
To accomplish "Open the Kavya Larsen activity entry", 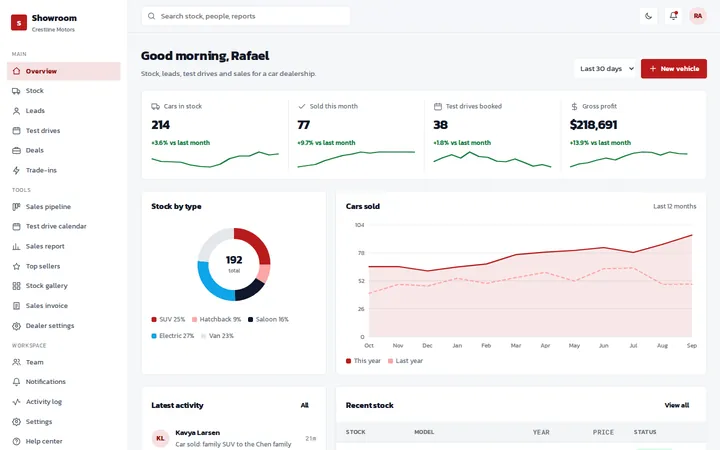I will tap(234, 439).
